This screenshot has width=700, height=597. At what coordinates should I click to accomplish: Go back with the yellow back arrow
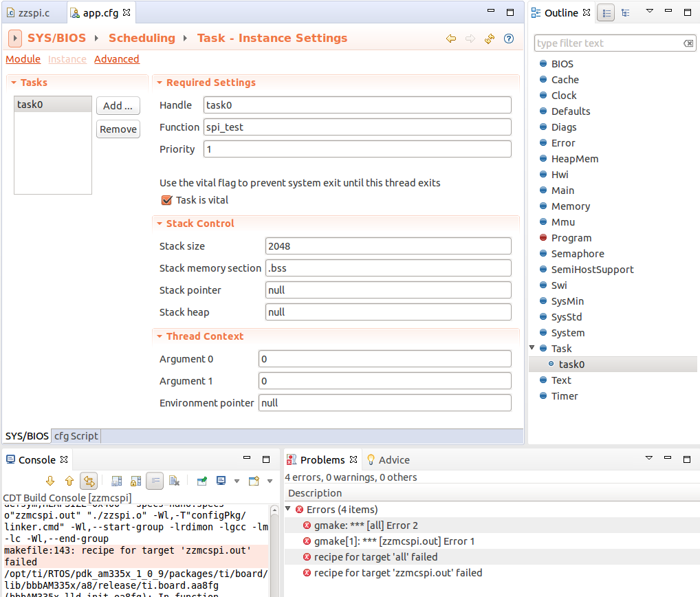coord(451,39)
